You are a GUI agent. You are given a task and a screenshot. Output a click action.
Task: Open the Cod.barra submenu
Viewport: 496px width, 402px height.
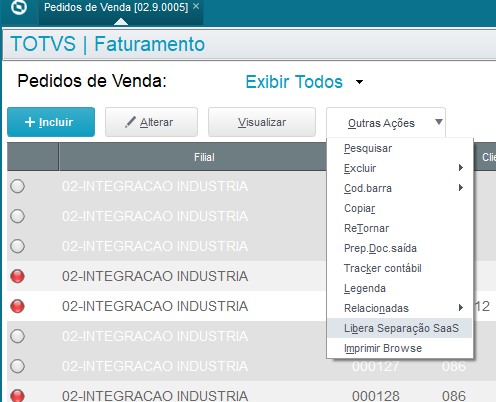[x=399, y=188]
